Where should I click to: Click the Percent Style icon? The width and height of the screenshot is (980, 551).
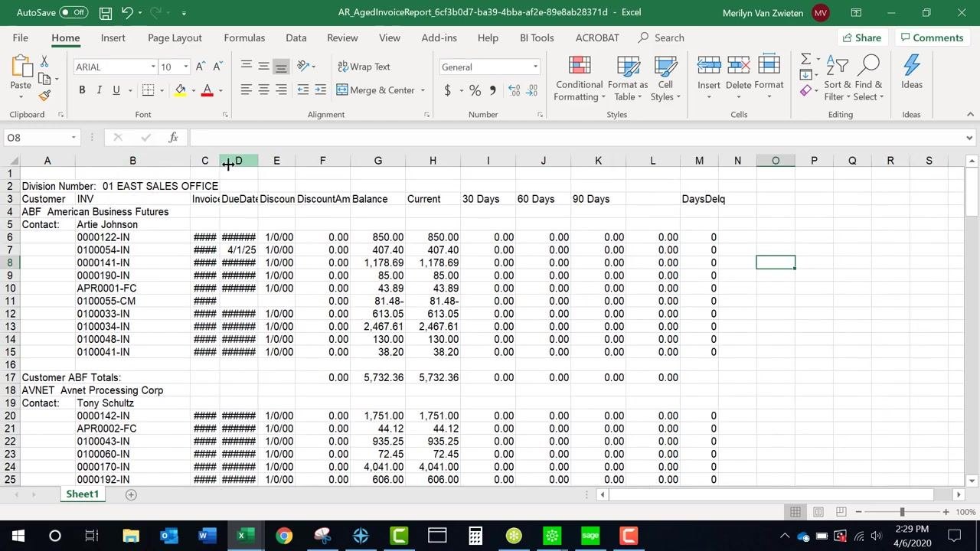[x=475, y=90]
